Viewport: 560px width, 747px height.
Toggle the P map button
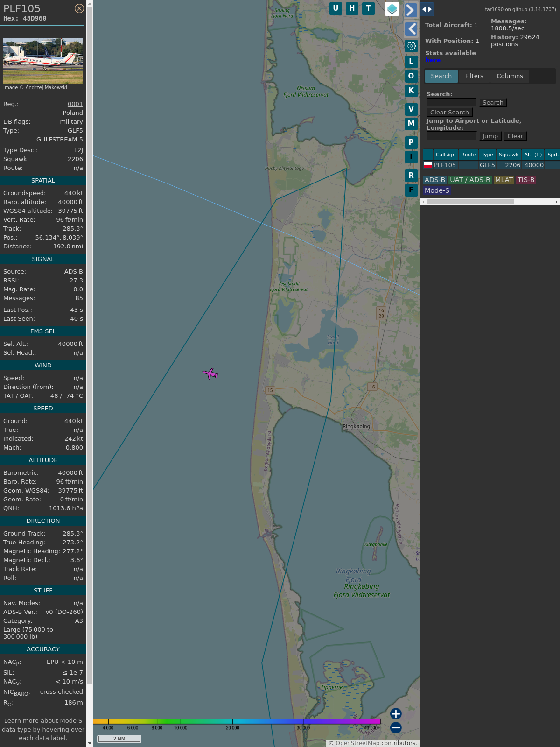coord(411,142)
